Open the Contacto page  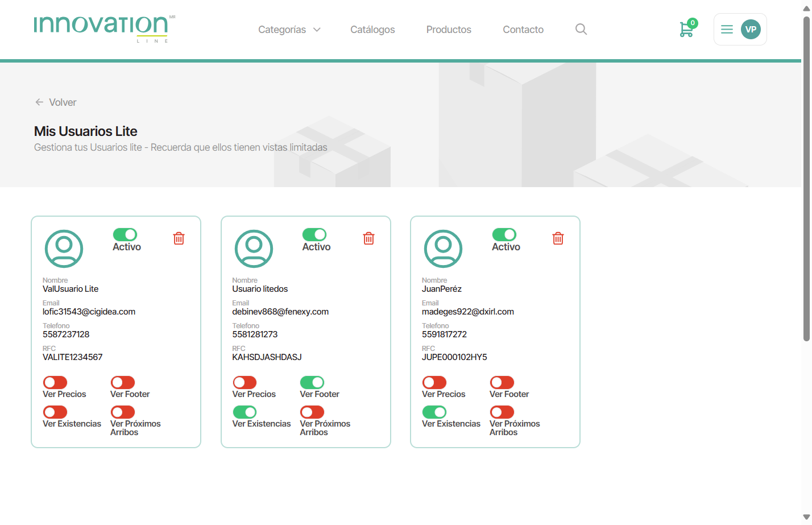pos(523,30)
